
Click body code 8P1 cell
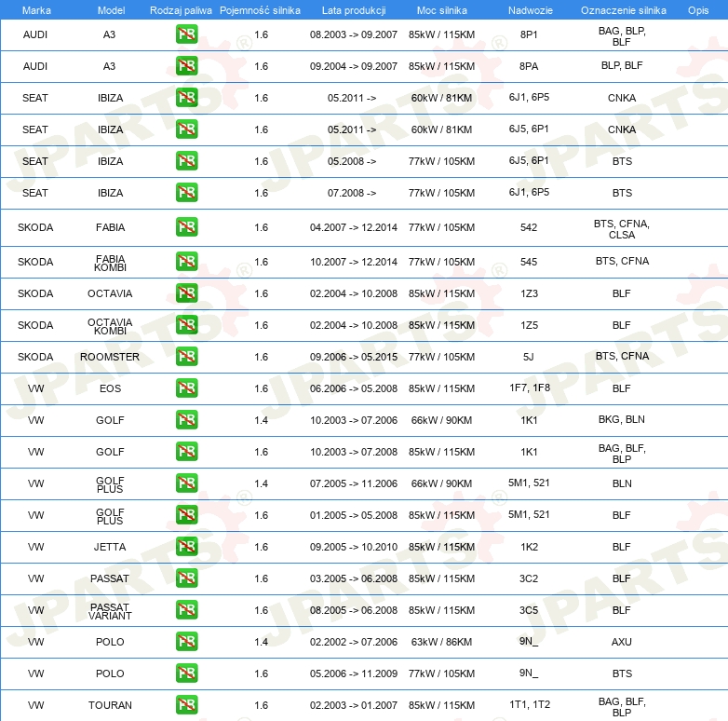click(529, 34)
